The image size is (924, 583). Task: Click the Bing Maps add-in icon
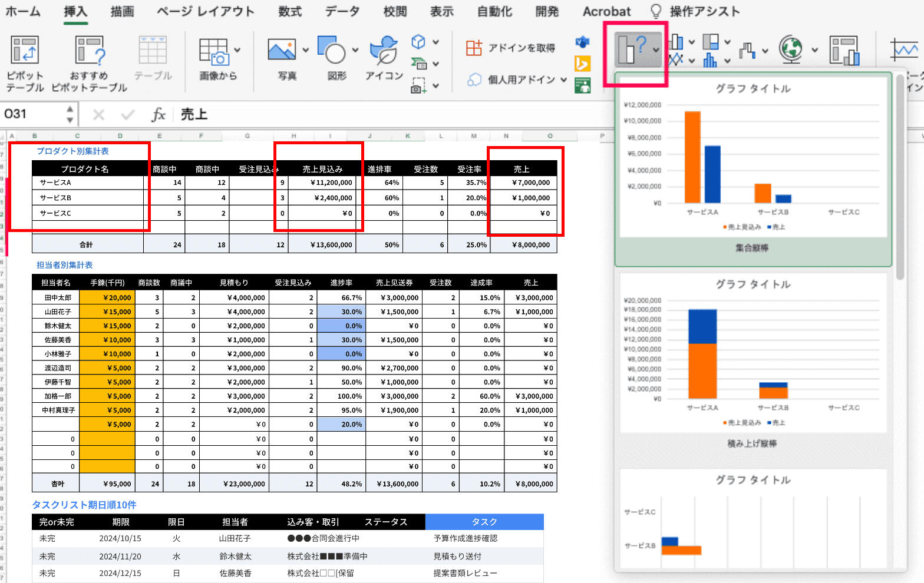[x=582, y=64]
